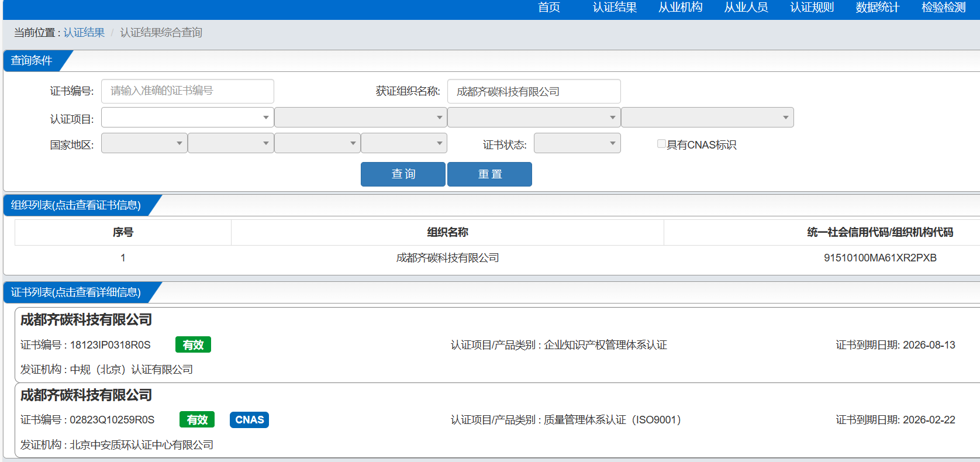Screen dimensions: 980x462
Task: Select the 认证结果综合查询 breadcrumb text
Action: point(161,33)
